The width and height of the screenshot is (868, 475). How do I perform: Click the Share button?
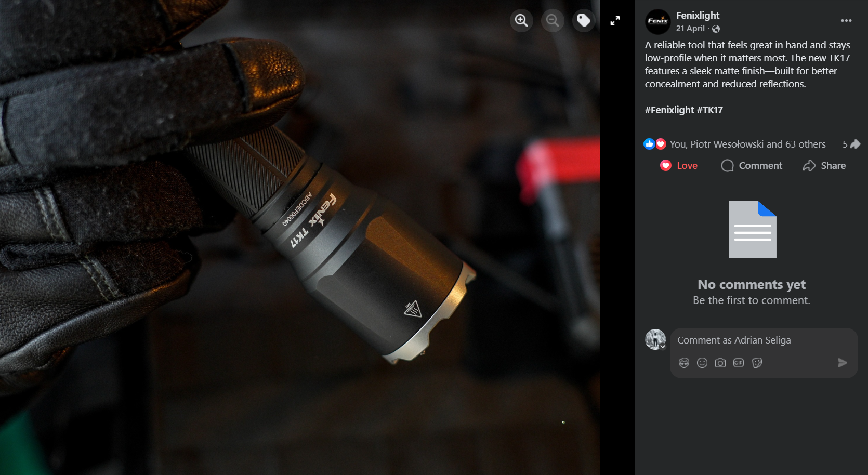[x=824, y=165]
